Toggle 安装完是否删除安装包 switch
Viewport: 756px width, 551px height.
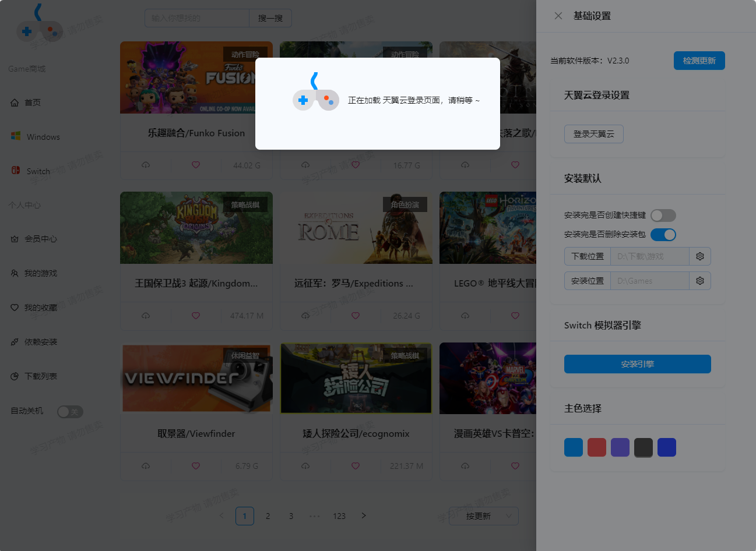click(x=663, y=235)
